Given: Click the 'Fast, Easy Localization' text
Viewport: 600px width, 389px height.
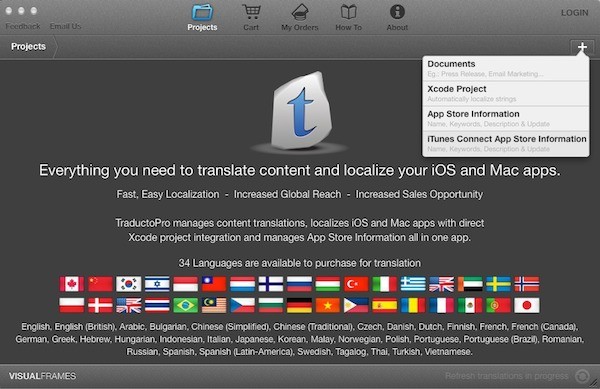Looking at the screenshot, I should 168,194.
